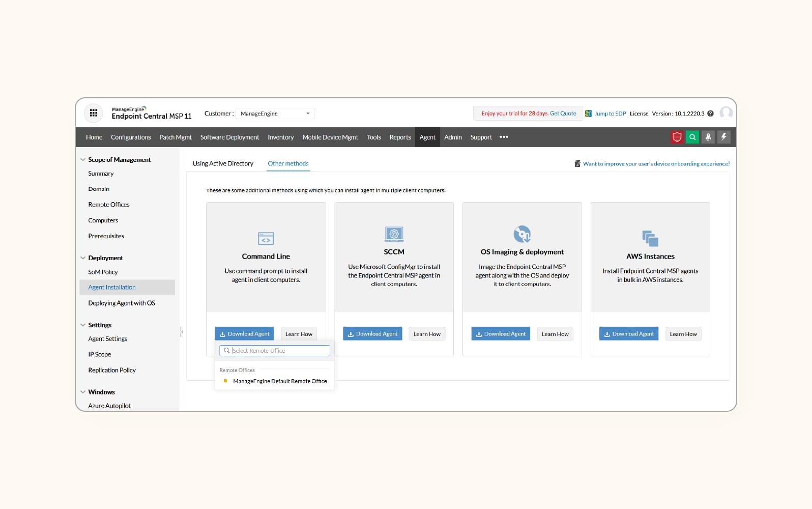
Task: Click the red shield security icon
Action: point(677,137)
